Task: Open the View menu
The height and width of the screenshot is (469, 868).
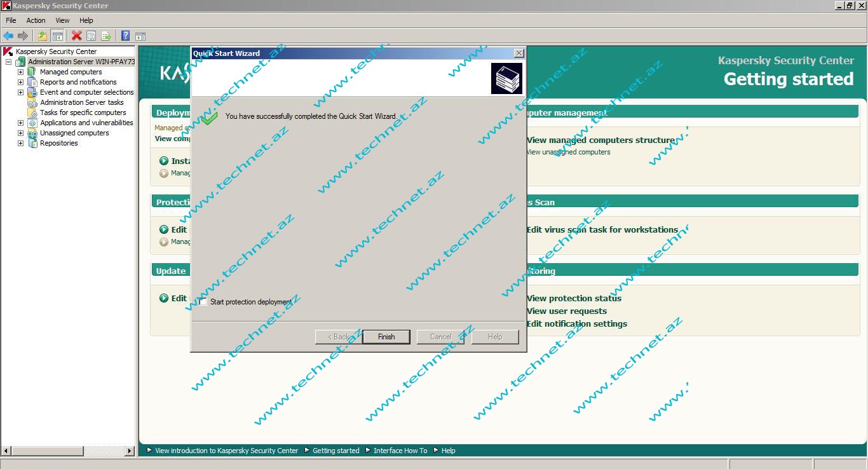Action: (62, 20)
